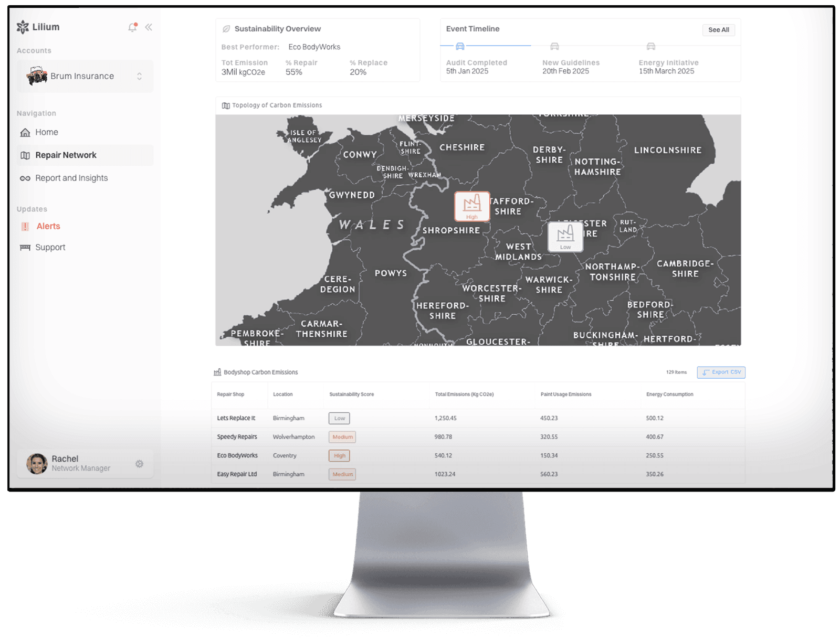Click the Sustainability Overview leaf icon
Screen dimensions: 840x640
point(226,29)
